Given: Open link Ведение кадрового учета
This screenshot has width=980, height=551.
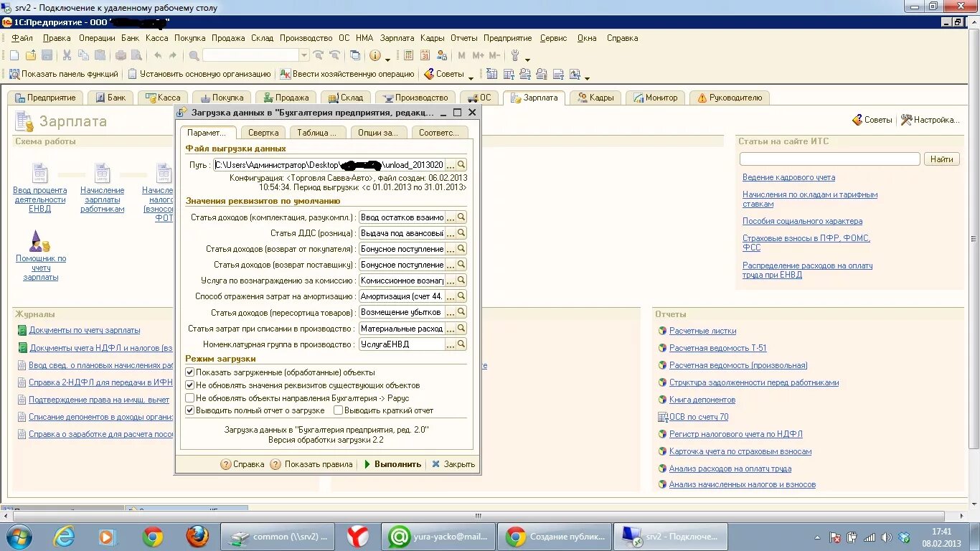Looking at the screenshot, I should click(788, 177).
